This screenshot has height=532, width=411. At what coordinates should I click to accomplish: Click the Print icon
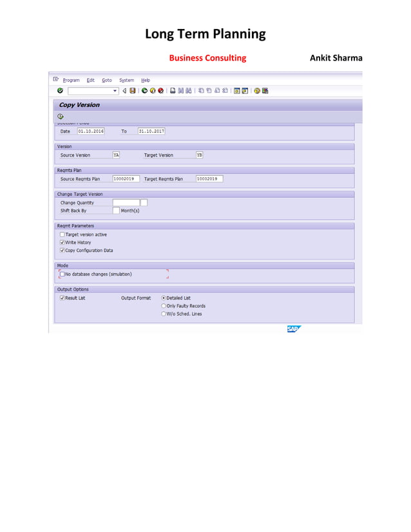pyautogui.click(x=173, y=91)
